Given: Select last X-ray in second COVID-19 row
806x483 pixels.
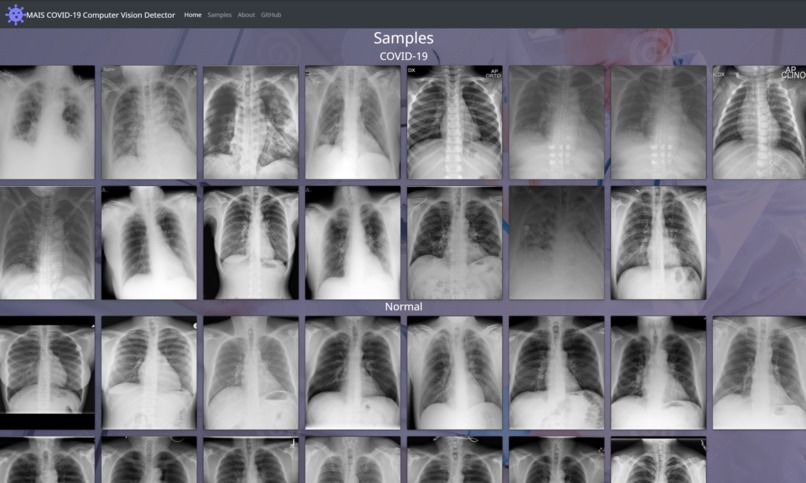Looking at the screenshot, I should pyautogui.click(x=658, y=243).
